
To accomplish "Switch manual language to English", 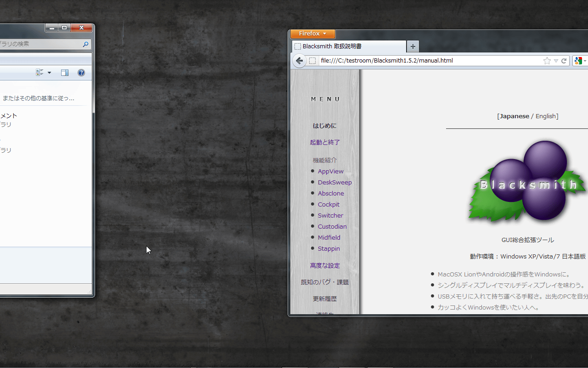I will pyautogui.click(x=546, y=116).
